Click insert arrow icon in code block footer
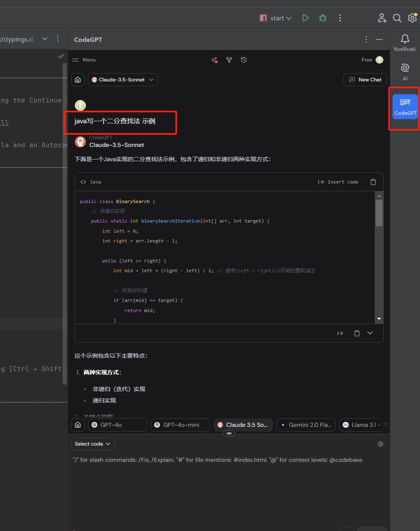Screen dimensions: 420x531 click(x=340, y=333)
